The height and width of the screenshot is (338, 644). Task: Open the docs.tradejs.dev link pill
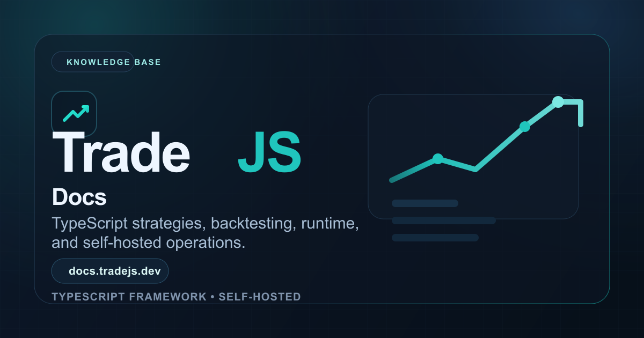coord(110,271)
